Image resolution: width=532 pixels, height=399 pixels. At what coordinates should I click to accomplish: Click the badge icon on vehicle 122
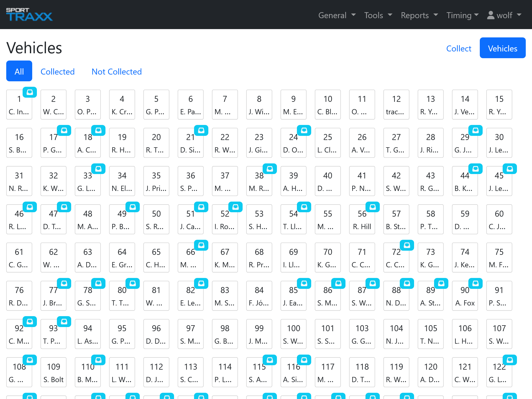(x=510, y=360)
